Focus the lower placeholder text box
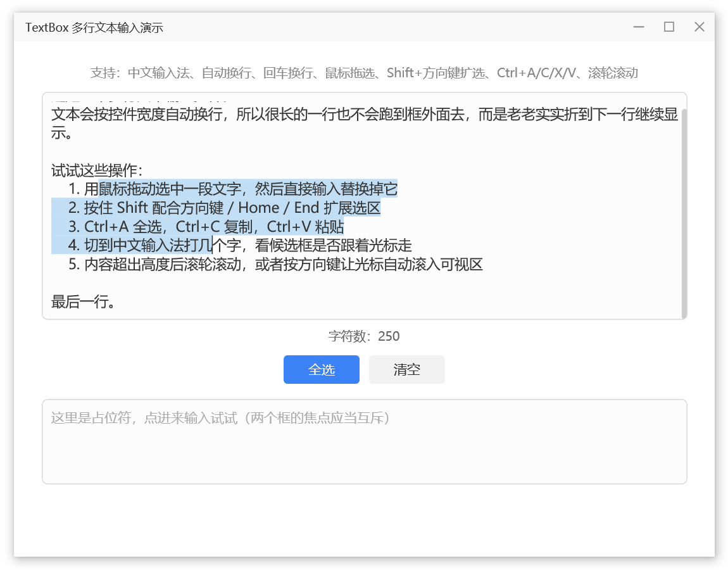 365,442
